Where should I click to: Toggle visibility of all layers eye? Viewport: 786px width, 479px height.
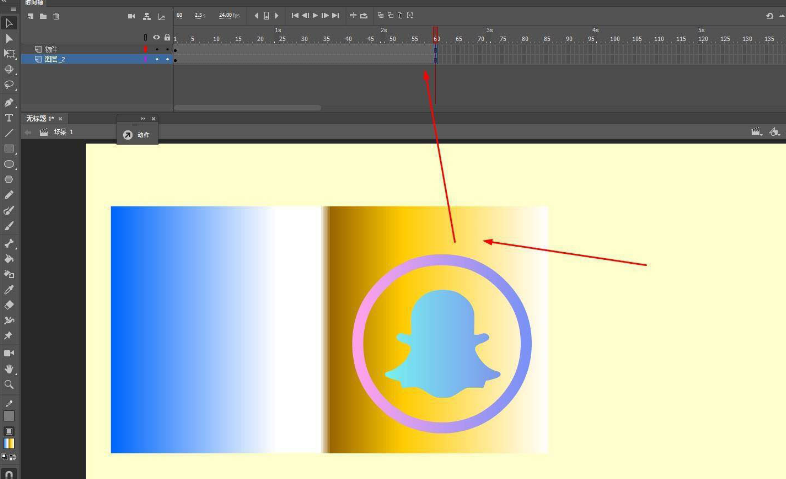pyautogui.click(x=156, y=38)
